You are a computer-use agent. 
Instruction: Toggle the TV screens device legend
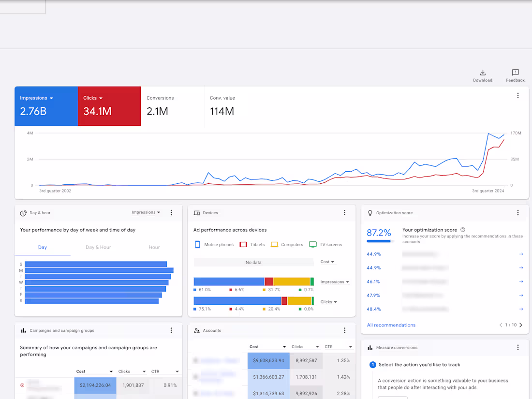coord(325,244)
